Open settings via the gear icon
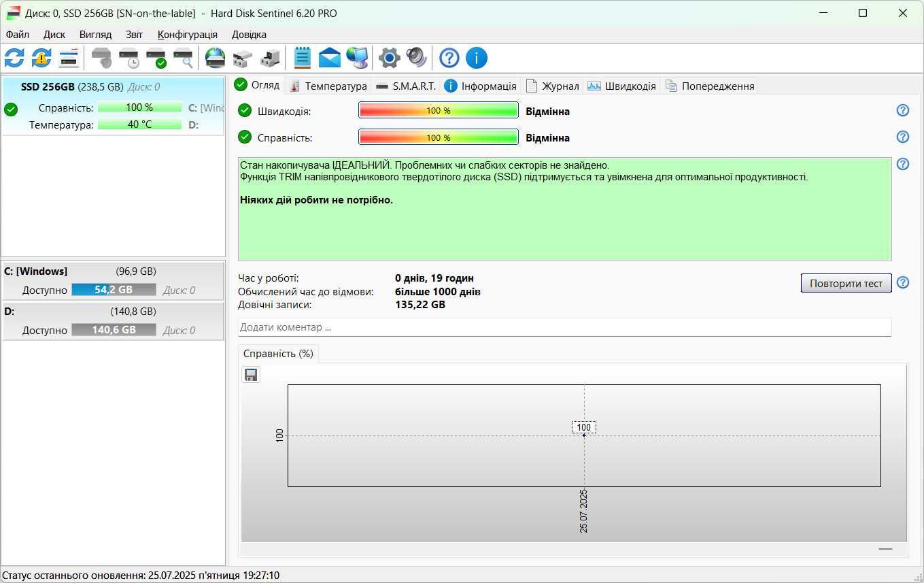The image size is (924, 583). coord(390,58)
